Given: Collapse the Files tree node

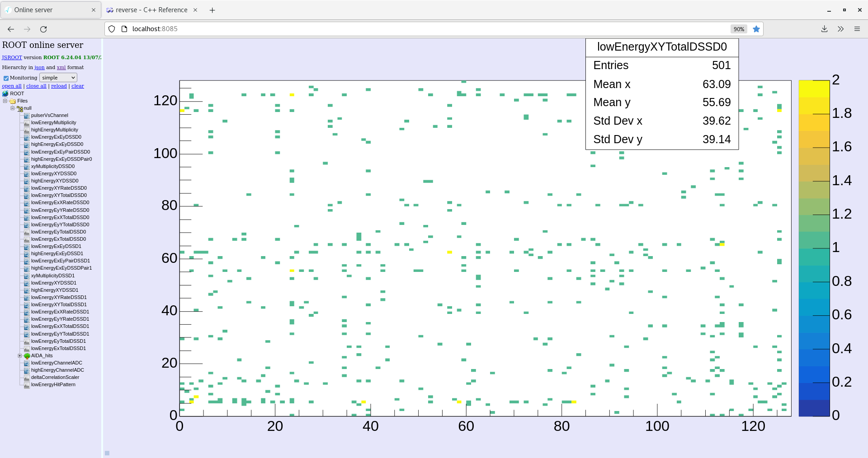Looking at the screenshot, I should tap(5, 101).
